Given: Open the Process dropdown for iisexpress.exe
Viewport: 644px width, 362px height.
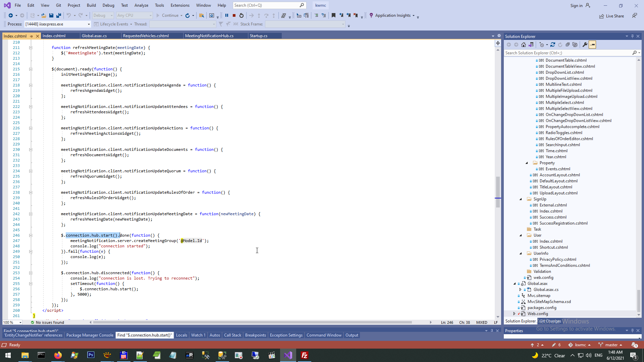Looking at the screenshot, I should (89, 24).
